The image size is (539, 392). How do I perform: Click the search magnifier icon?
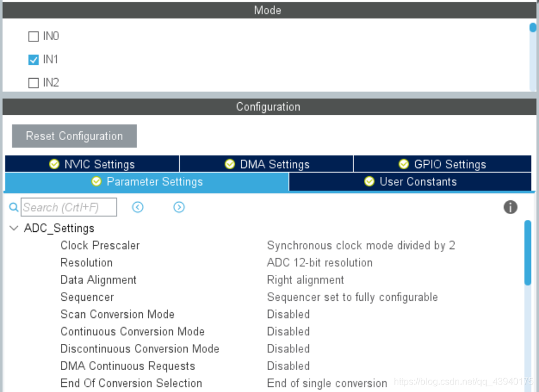14,207
